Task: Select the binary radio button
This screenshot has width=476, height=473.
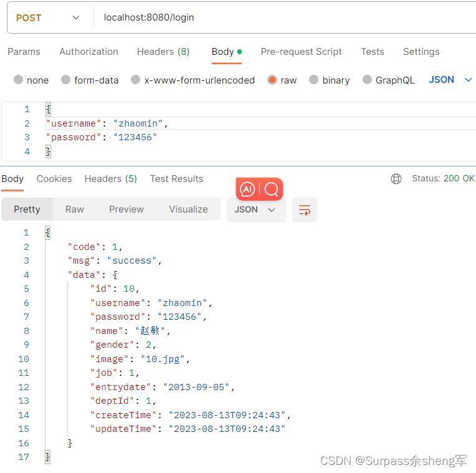Action: 313,80
